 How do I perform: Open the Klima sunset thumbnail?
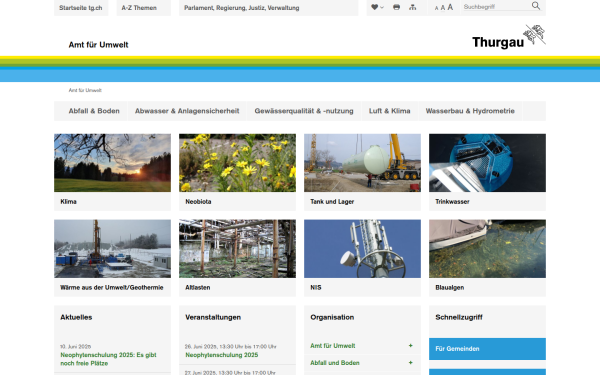tap(112, 163)
